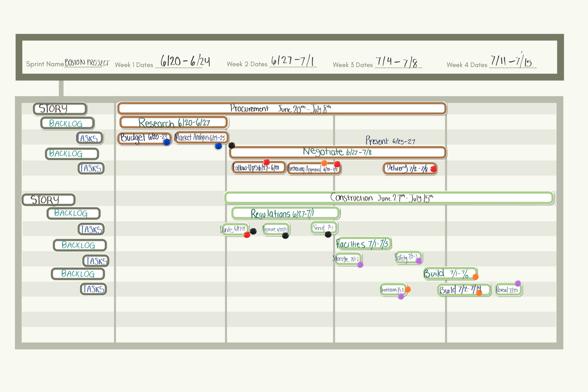Click the black dot beside the Write card

click(254, 231)
